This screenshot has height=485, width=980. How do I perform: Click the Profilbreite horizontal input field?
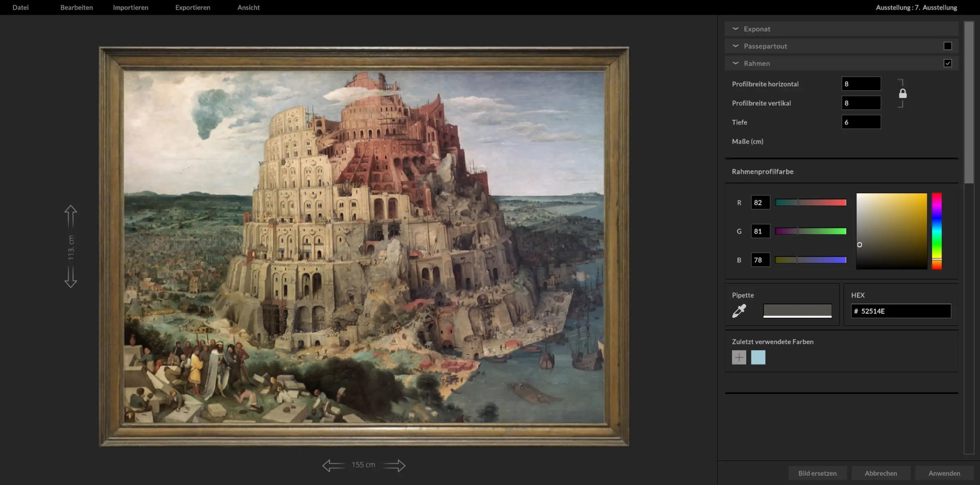pos(861,84)
